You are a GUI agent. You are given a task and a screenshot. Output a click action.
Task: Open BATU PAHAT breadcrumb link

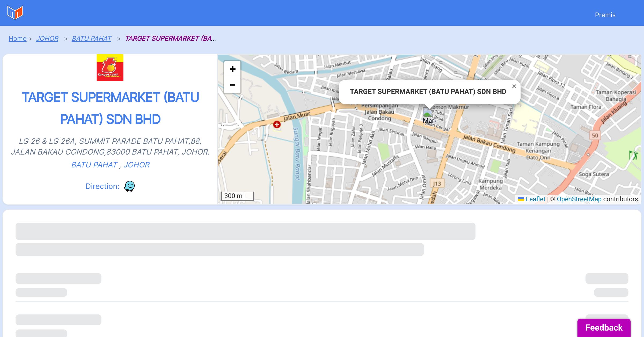[92, 39]
